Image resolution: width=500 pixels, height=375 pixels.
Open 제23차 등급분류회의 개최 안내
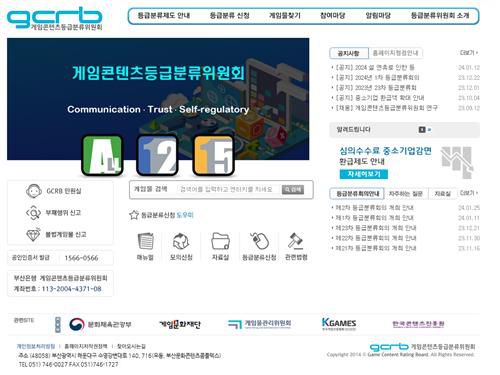pyautogui.click(x=376, y=228)
